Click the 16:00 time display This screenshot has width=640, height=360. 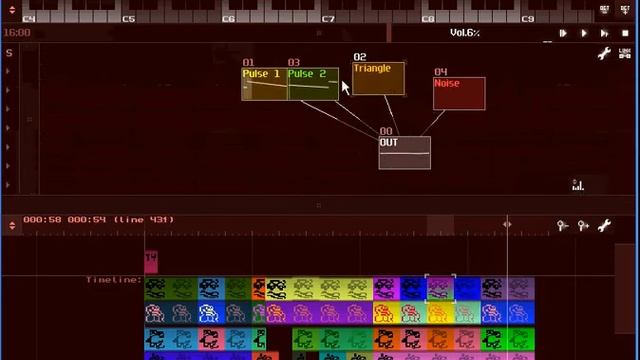point(17,33)
